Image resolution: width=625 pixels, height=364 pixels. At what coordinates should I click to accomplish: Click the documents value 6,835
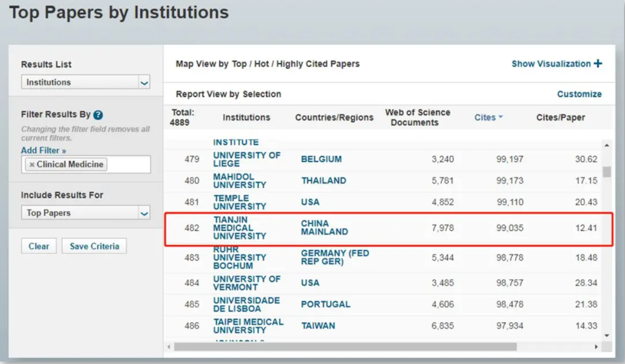[443, 326]
